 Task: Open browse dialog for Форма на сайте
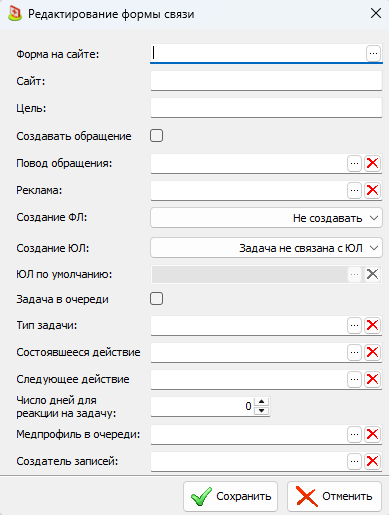click(x=373, y=53)
